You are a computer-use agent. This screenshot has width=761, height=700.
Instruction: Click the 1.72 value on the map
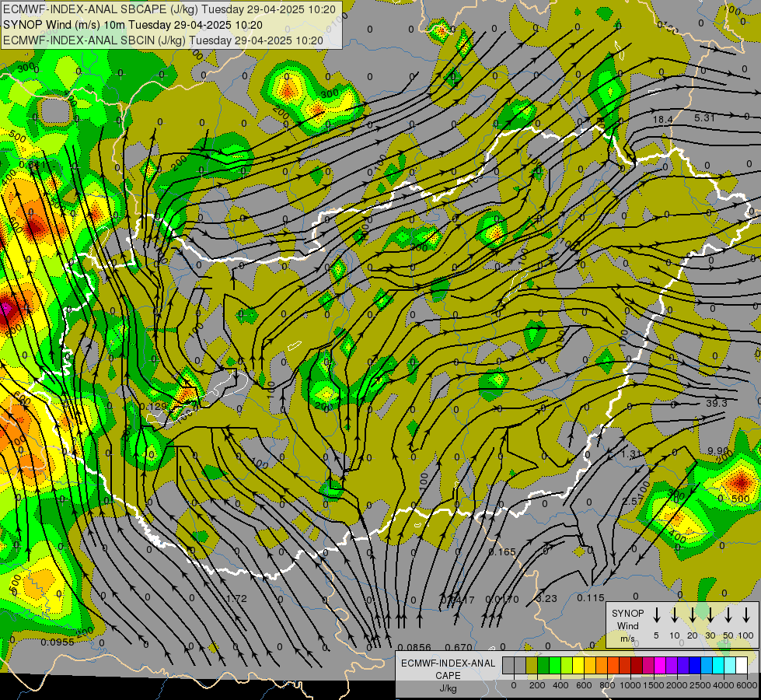(237, 598)
